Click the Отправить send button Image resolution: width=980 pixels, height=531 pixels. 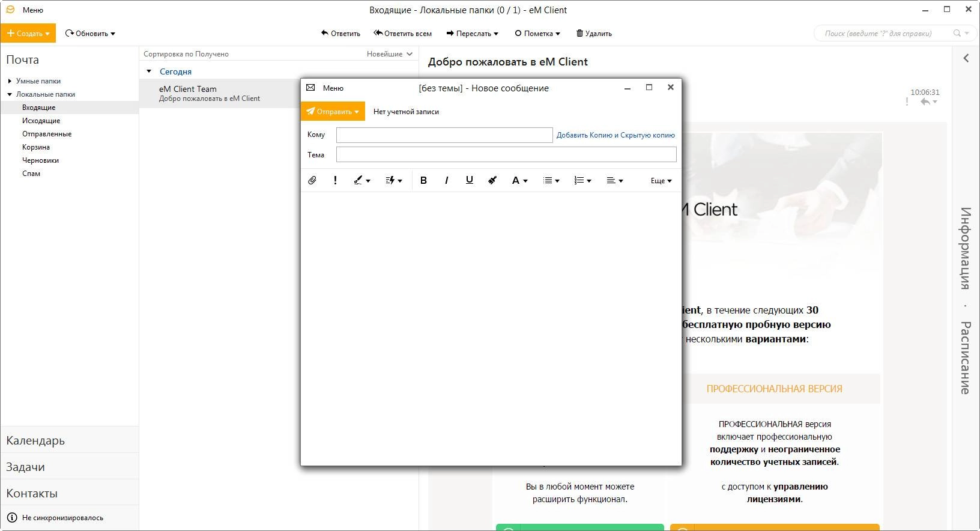pos(333,111)
